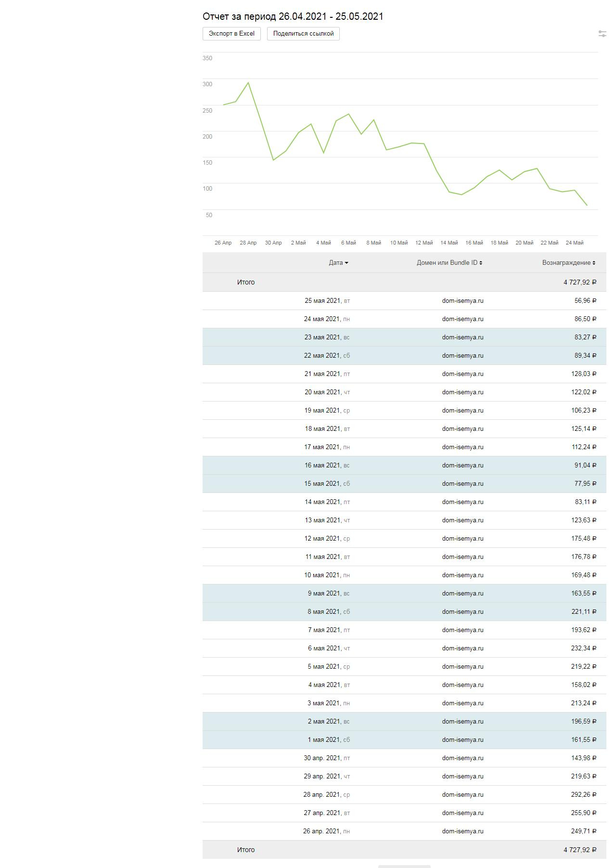Click the 20 Май x-axis label
The image size is (616, 868).
click(524, 243)
